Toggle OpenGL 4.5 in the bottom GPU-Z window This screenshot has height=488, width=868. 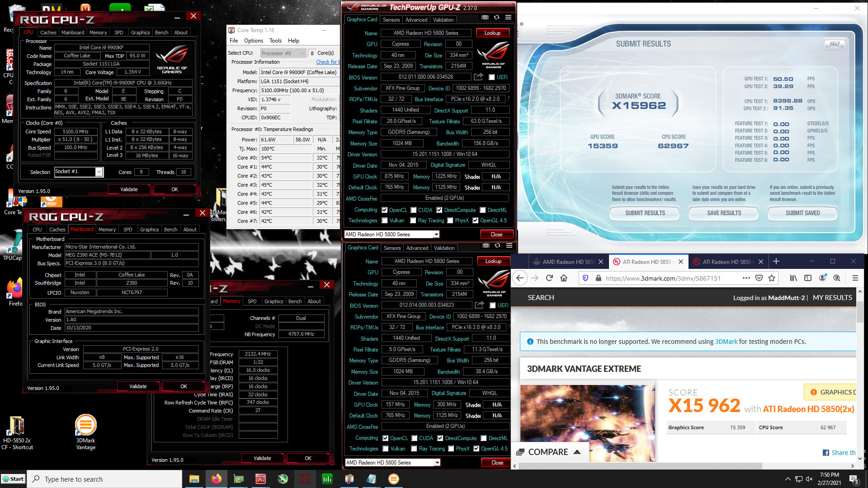tap(476, 449)
